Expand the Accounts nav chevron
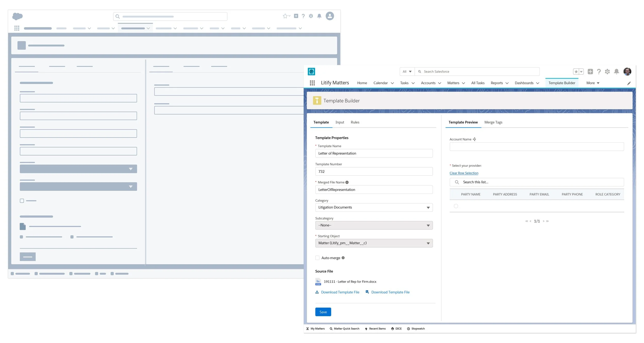Screen dimensions: 644x343 439,83
